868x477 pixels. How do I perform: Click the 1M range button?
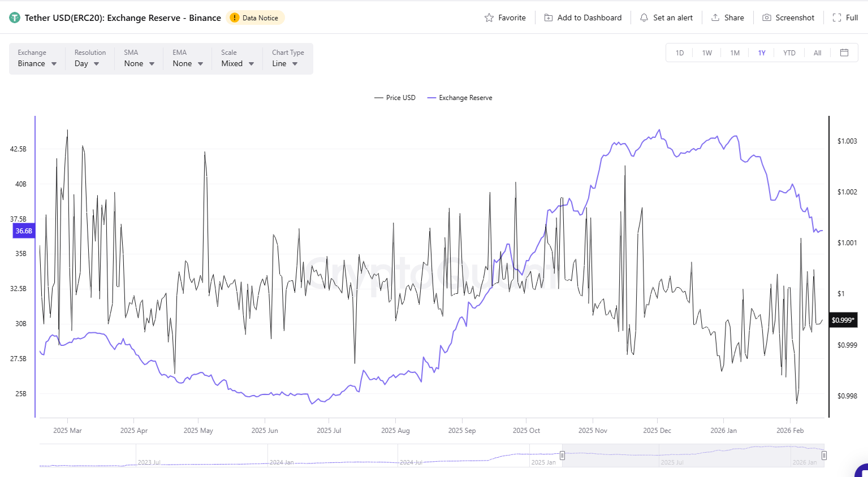pyautogui.click(x=735, y=52)
